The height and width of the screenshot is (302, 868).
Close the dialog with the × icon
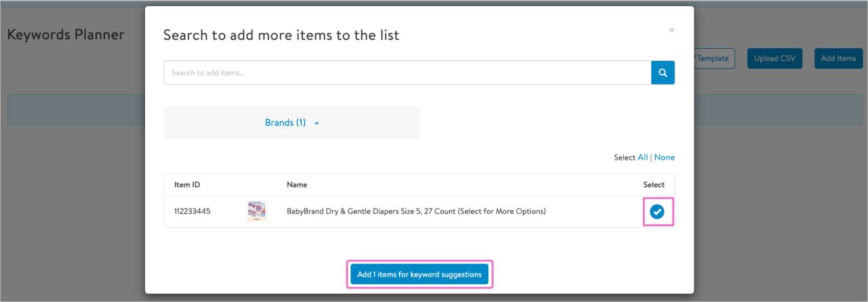671,30
